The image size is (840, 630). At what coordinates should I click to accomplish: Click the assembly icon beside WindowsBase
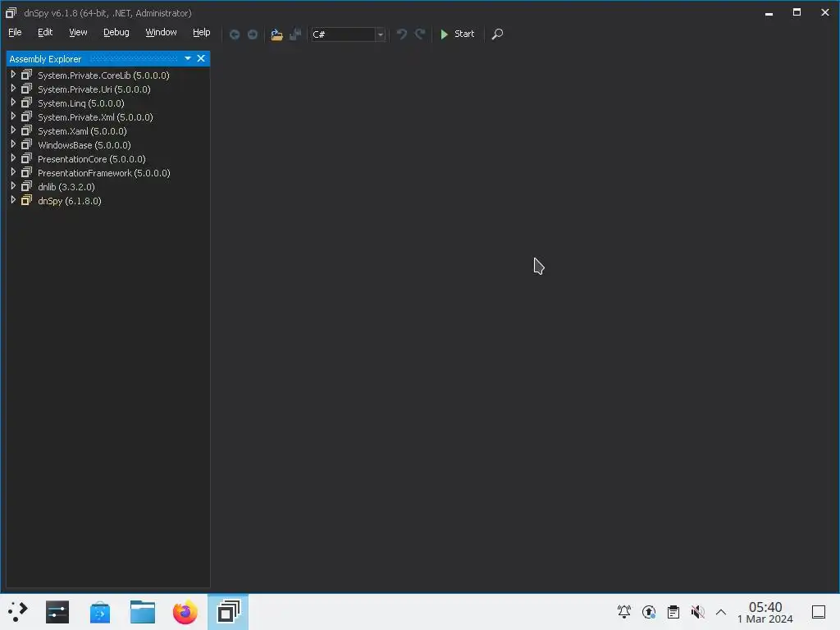point(26,144)
